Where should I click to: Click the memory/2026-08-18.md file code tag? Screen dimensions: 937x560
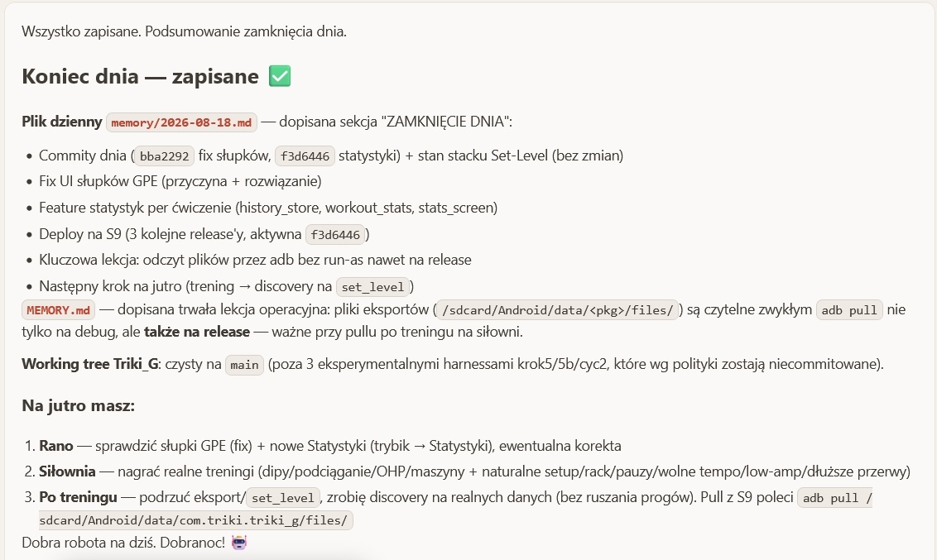pos(181,122)
